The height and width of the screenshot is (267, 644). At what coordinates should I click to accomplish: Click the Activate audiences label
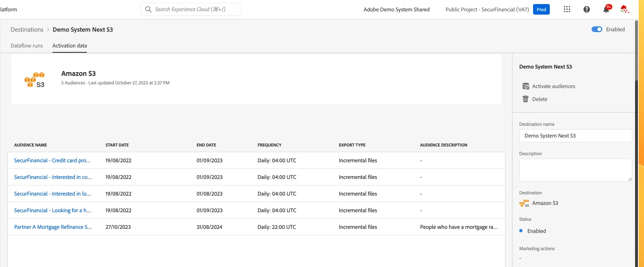pos(553,86)
